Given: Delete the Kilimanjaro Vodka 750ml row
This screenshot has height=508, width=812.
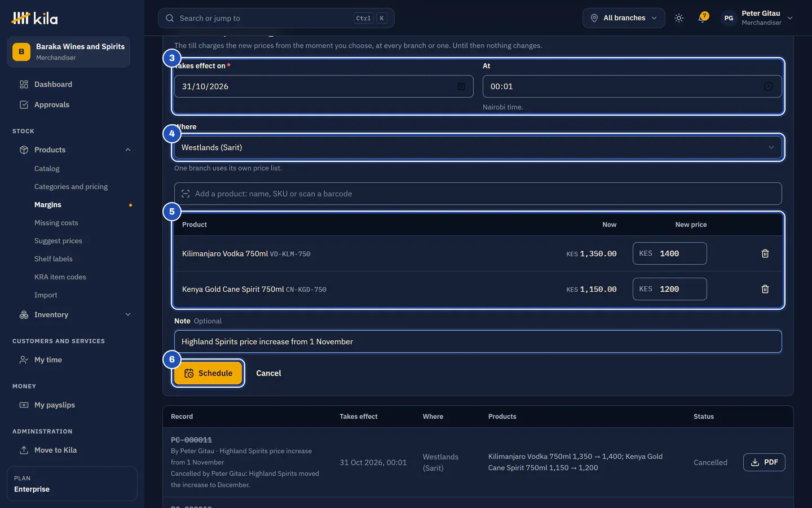Looking at the screenshot, I should [765, 253].
